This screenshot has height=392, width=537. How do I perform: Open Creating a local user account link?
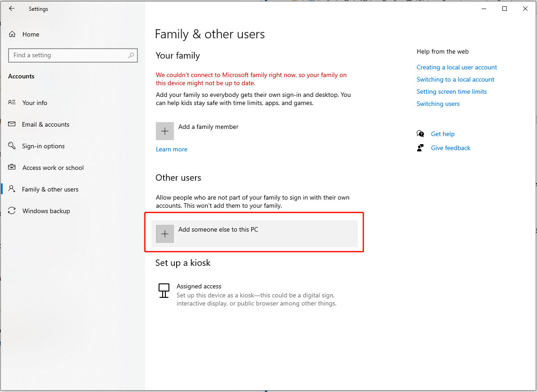pos(456,67)
